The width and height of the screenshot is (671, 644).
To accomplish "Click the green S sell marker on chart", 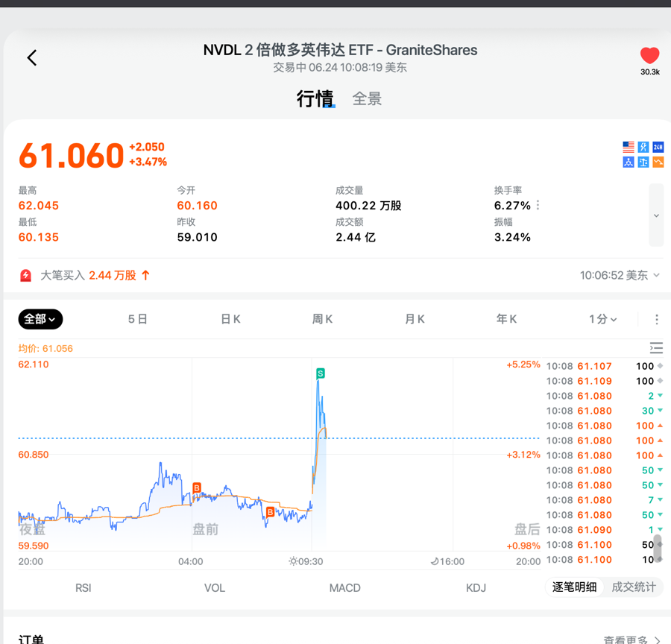I will tap(321, 373).
